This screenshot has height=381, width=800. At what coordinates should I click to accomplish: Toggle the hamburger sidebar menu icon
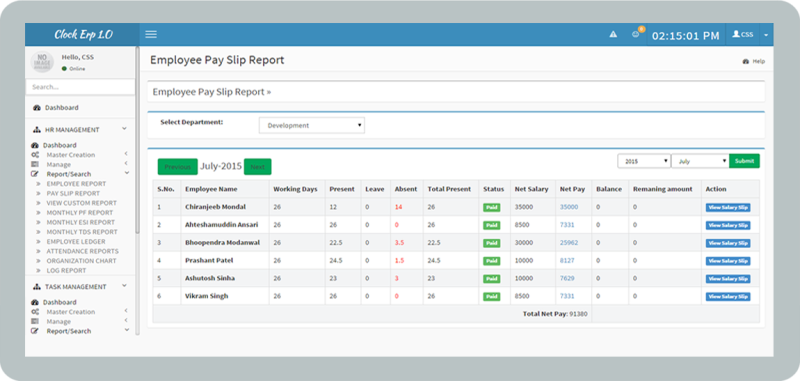(x=151, y=34)
